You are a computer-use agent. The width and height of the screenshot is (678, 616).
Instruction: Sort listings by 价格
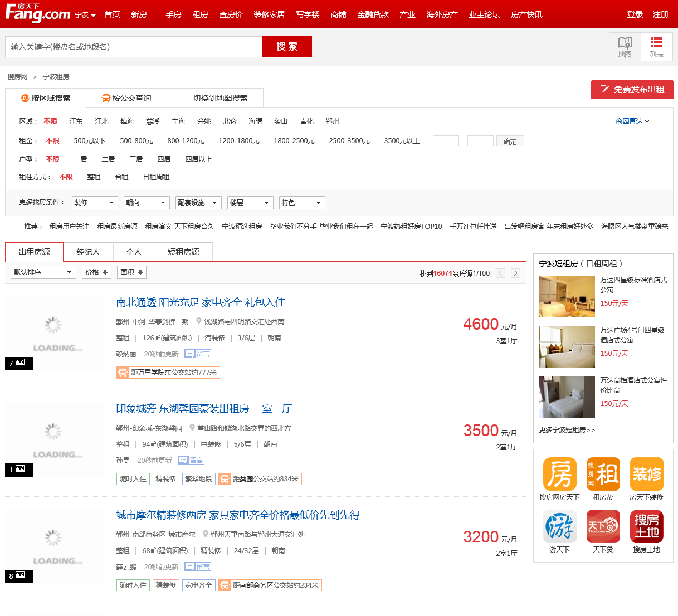96,272
